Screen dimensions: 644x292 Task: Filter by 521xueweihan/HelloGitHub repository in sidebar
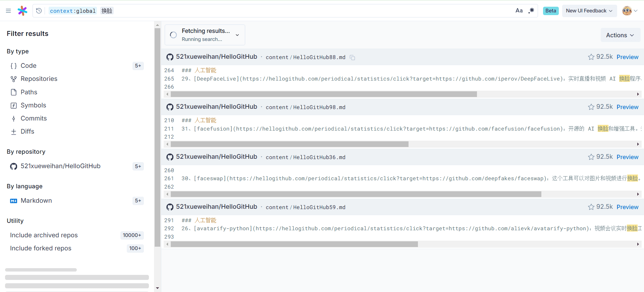[x=77, y=166]
